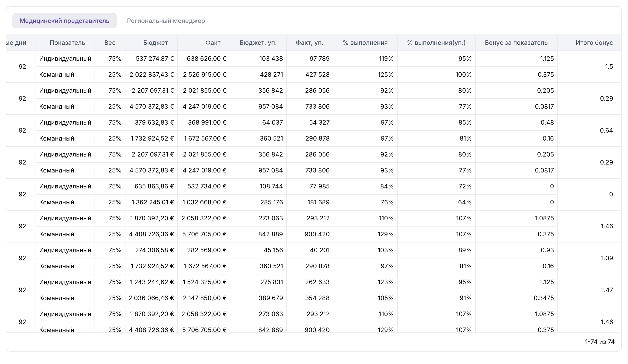Image resolution: width=628 pixels, height=364 pixels.
Task: Click the Итого бонус column header
Action: [x=594, y=43]
